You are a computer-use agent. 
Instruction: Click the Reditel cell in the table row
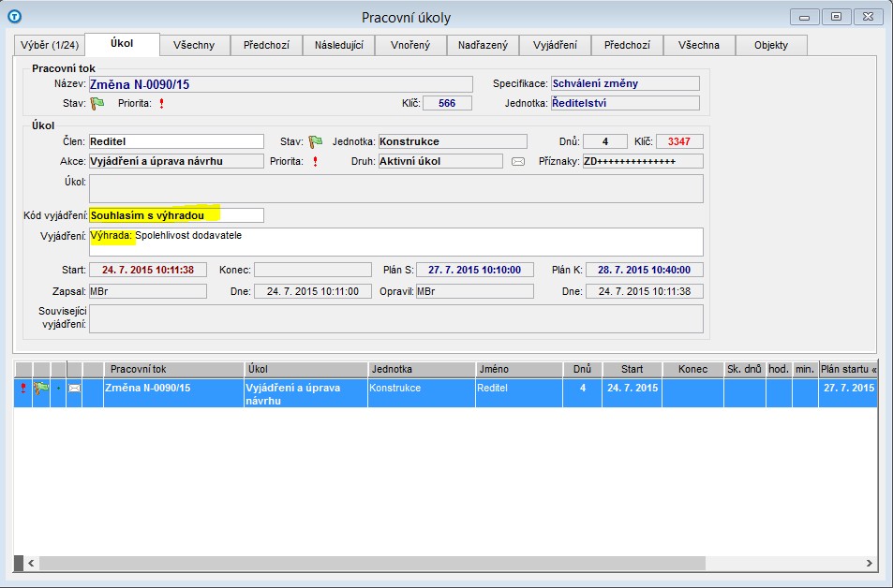519,392
